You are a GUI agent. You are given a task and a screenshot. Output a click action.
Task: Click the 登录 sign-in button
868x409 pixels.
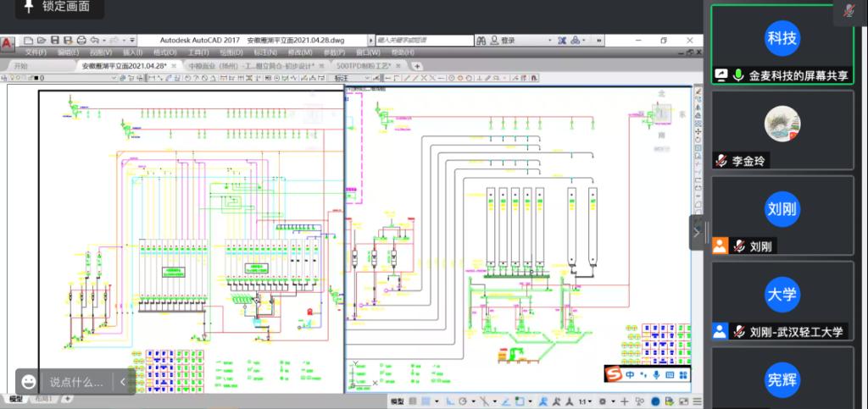tap(507, 40)
